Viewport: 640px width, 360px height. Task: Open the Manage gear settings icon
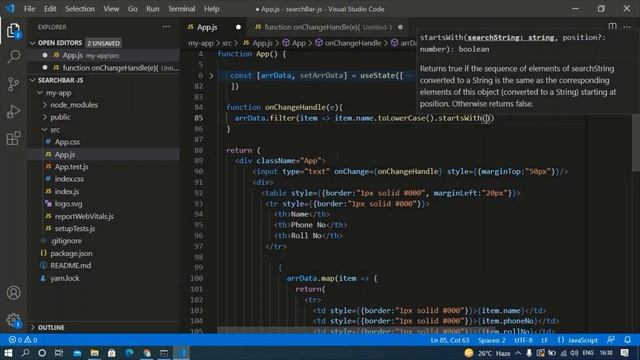pos(13,320)
